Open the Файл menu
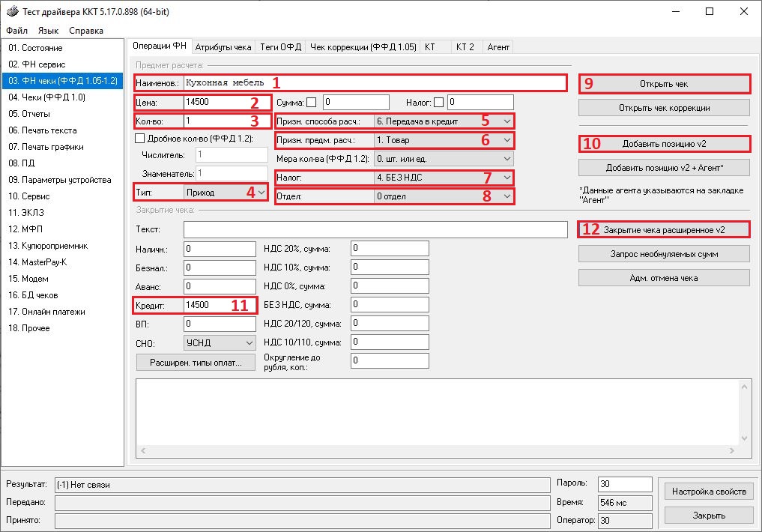The image size is (762, 532). pyautogui.click(x=16, y=31)
